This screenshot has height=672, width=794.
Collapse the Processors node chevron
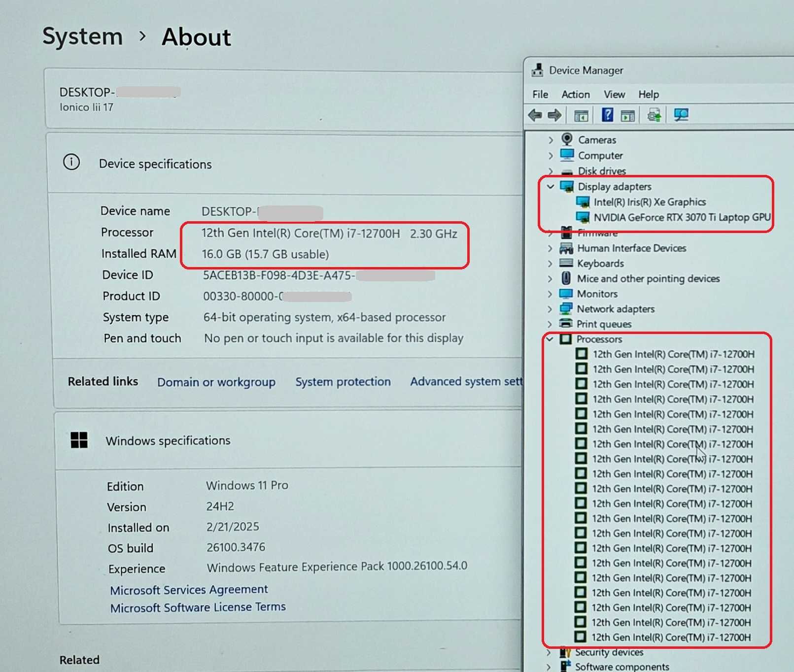click(550, 339)
